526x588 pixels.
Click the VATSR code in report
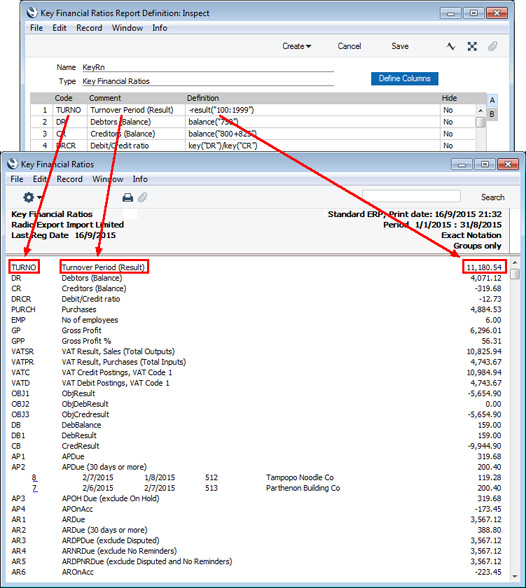tap(22, 351)
